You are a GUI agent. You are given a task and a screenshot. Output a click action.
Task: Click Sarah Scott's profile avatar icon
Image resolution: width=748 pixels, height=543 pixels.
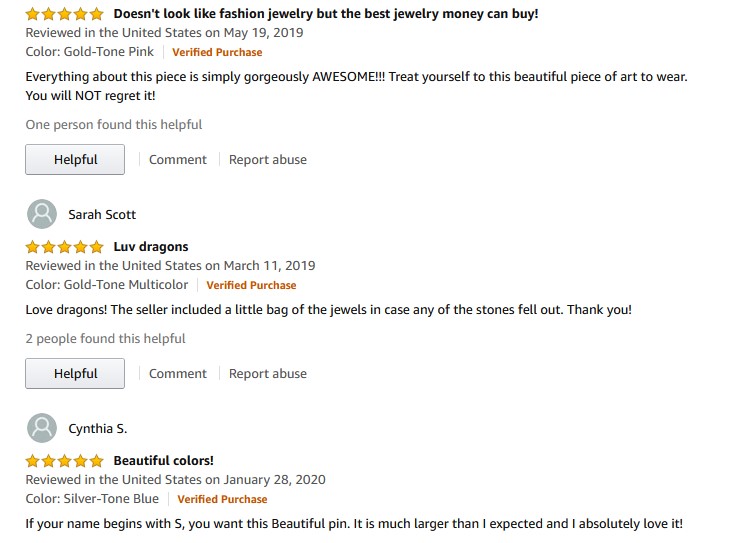pos(42,214)
